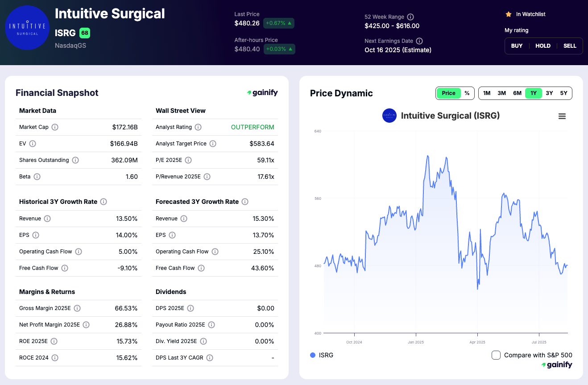The height and width of the screenshot is (385, 588).
Task: Click the $480.26 last price
Action: point(247,23)
